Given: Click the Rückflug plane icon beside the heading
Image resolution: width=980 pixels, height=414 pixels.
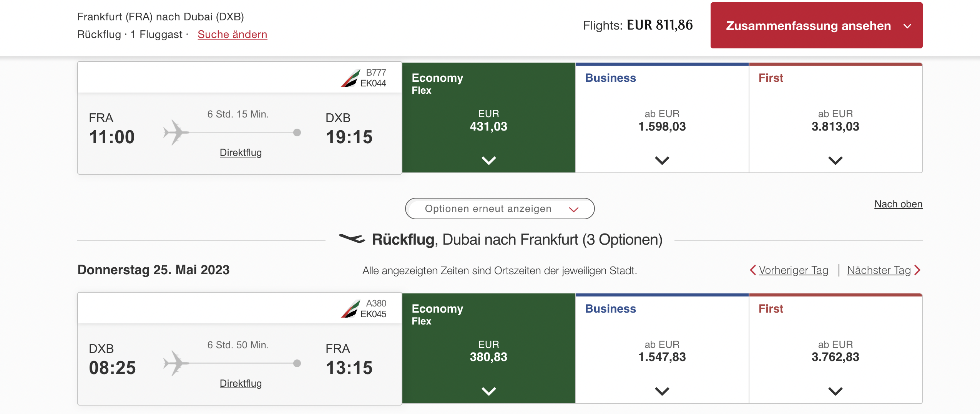Looking at the screenshot, I should tap(352, 239).
